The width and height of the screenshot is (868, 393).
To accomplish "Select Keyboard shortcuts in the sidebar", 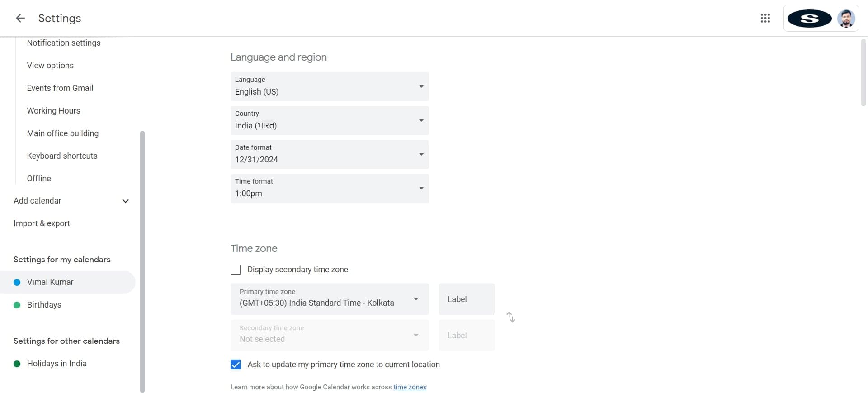I will click(62, 156).
